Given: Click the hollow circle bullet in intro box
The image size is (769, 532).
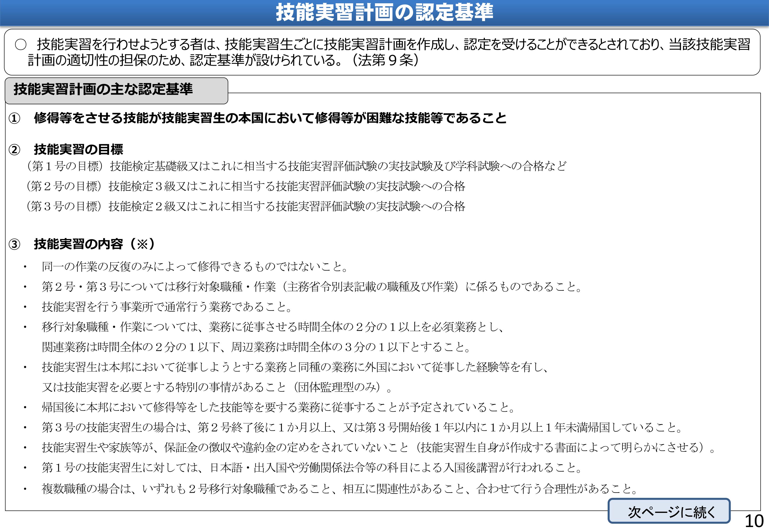Looking at the screenshot, I should (21, 45).
